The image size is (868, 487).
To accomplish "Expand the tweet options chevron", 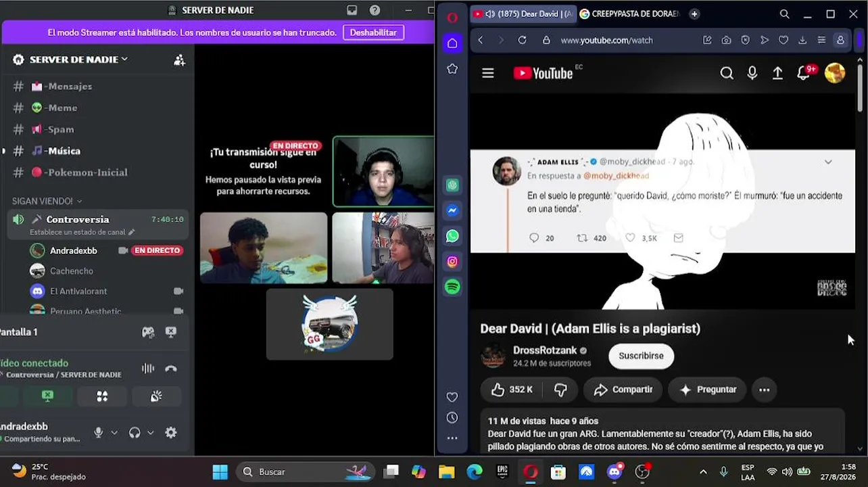I will pos(828,162).
